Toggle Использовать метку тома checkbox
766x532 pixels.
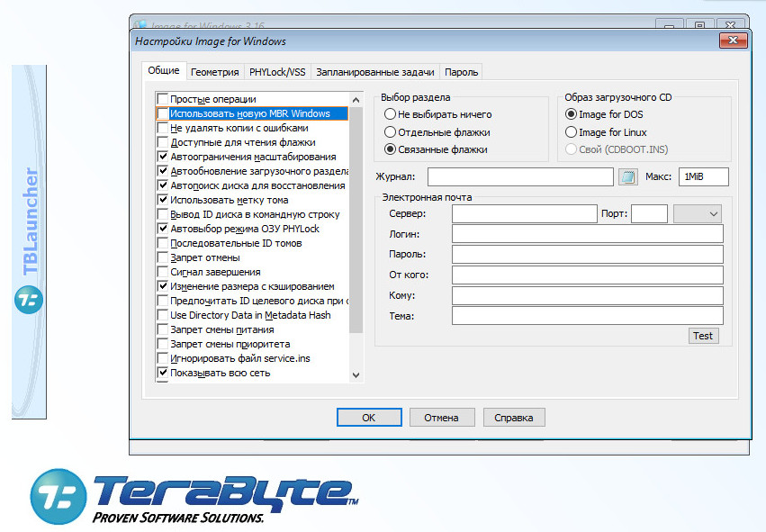coord(163,201)
